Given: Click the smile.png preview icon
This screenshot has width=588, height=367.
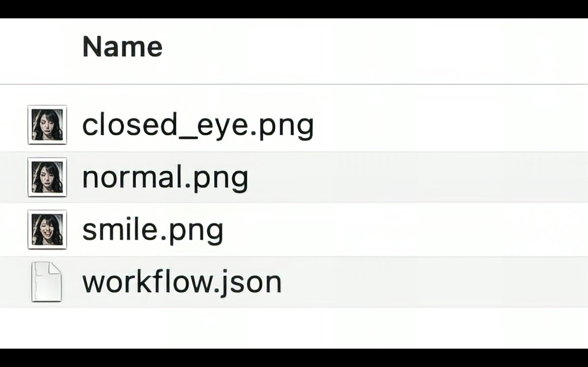Looking at the screenshot, I should pos(47,230).
